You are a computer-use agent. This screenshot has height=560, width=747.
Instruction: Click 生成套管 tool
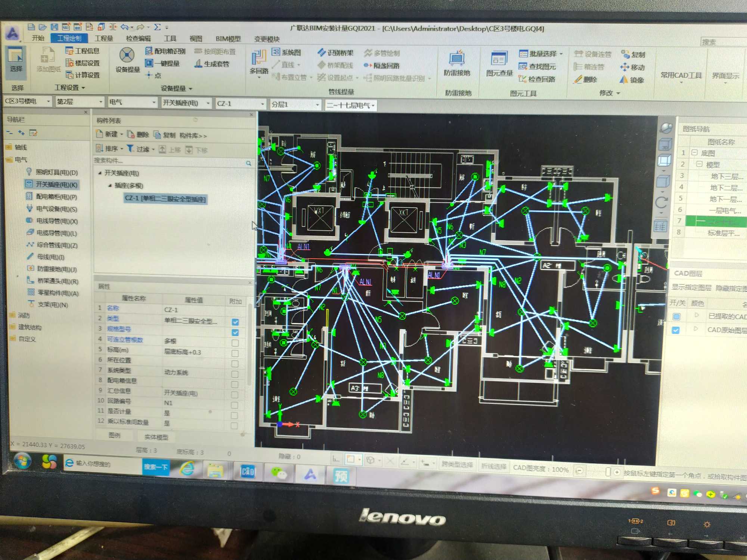[x=212, y=64]
